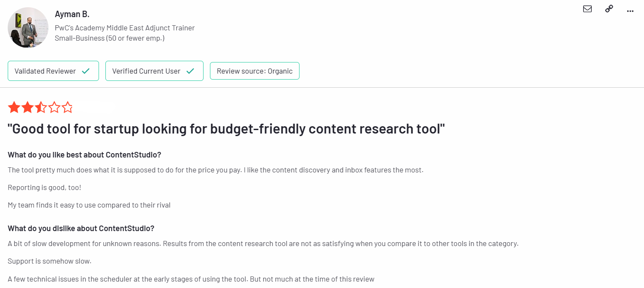Select the Verified Current User badge
This screenshot has height=288, width=644.
pyautogui.click(x=154, y=71)
